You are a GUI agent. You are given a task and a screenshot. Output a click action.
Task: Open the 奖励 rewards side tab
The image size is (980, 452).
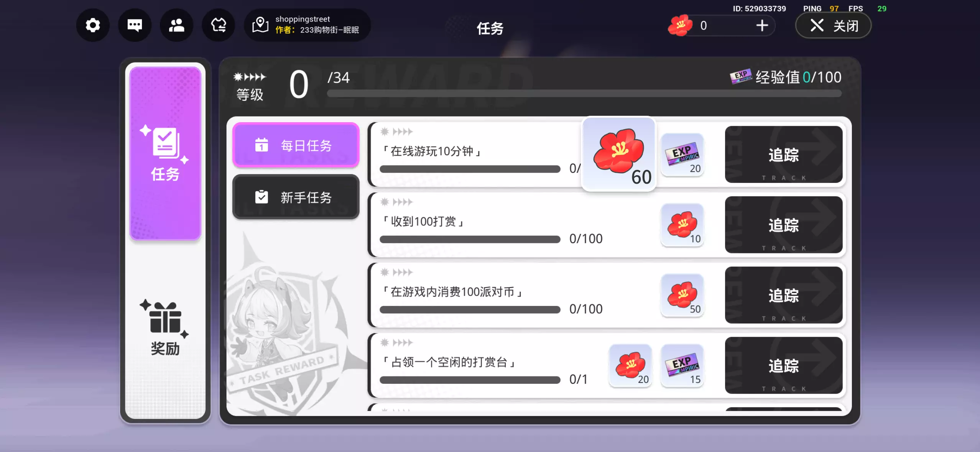[x=165, y=328]
